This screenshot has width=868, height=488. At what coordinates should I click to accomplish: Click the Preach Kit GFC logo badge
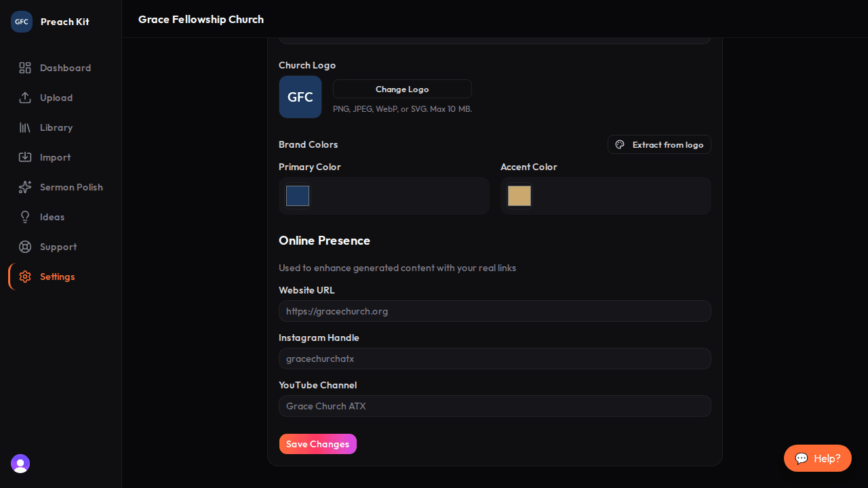pyautogui.click(x=21, y=21)
